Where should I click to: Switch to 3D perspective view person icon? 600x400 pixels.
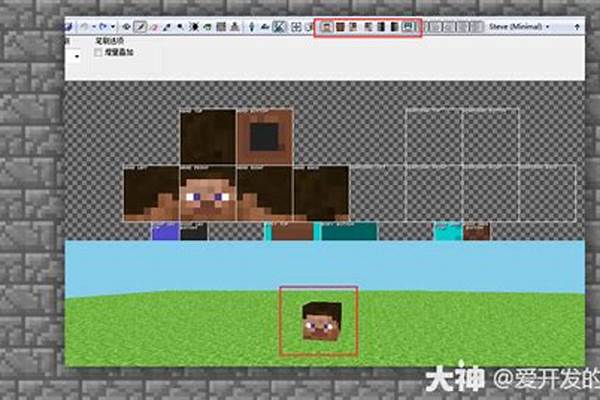click(x=251, y=27)
